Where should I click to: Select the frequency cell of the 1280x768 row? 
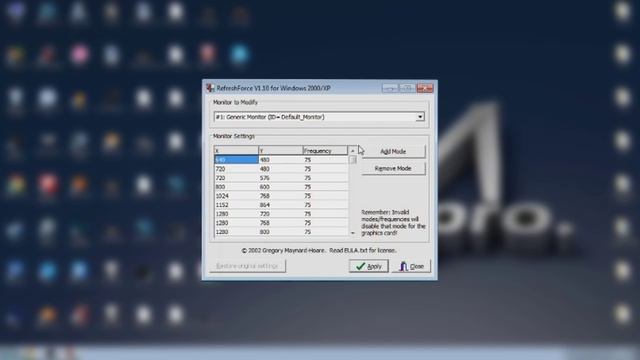coord(325,223)
